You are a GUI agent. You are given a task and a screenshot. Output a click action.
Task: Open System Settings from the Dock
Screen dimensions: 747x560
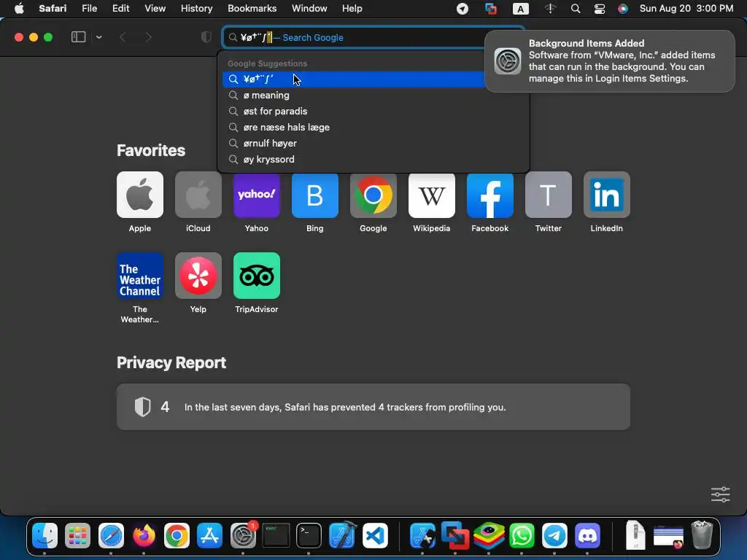click(x=243, y=536)
